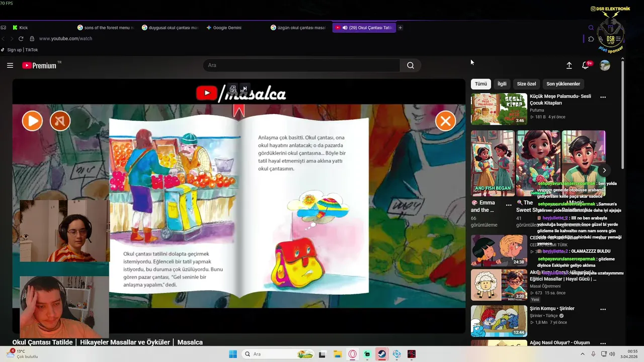Screen dimensions: 644x362
Task: Open the YouTube hamburger guide menu
Action: click(x=10, y=65)
